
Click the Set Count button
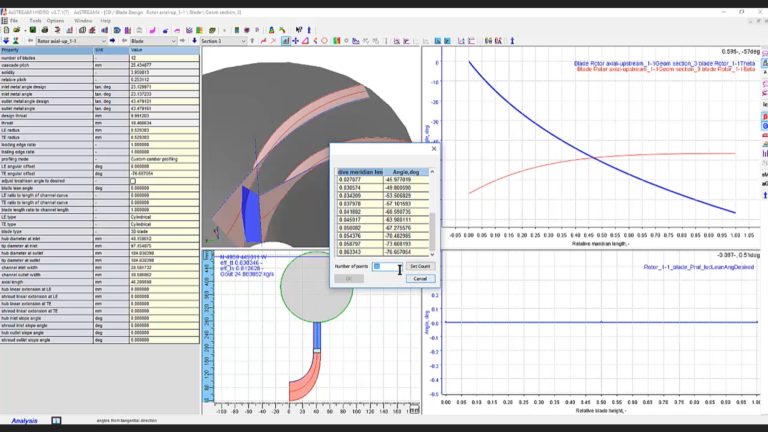(x=420, y=266)
